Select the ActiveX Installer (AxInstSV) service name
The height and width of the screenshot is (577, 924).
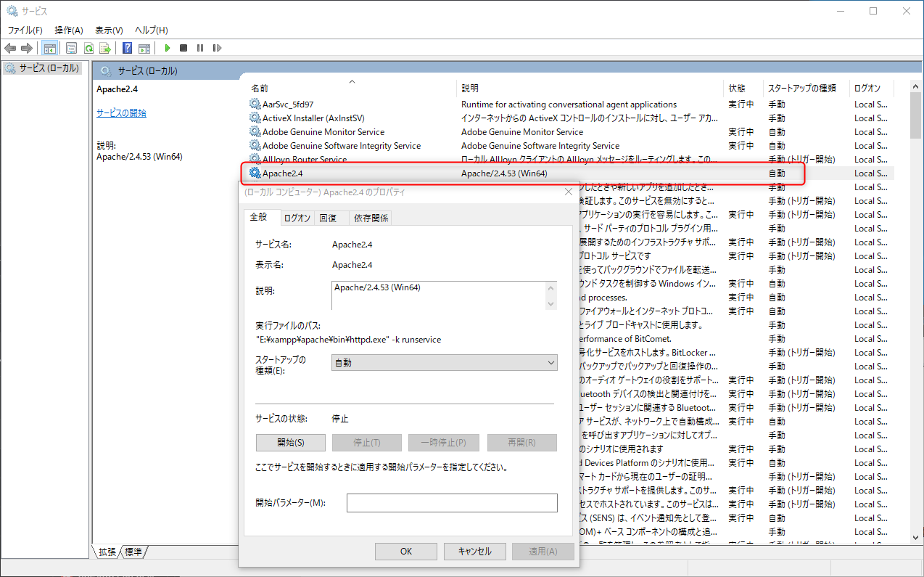pos(313,118)
